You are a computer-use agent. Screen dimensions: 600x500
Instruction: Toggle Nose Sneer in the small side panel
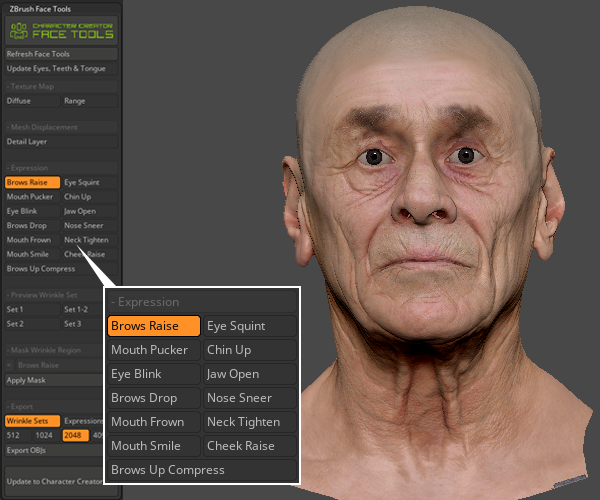pos(90,226)
